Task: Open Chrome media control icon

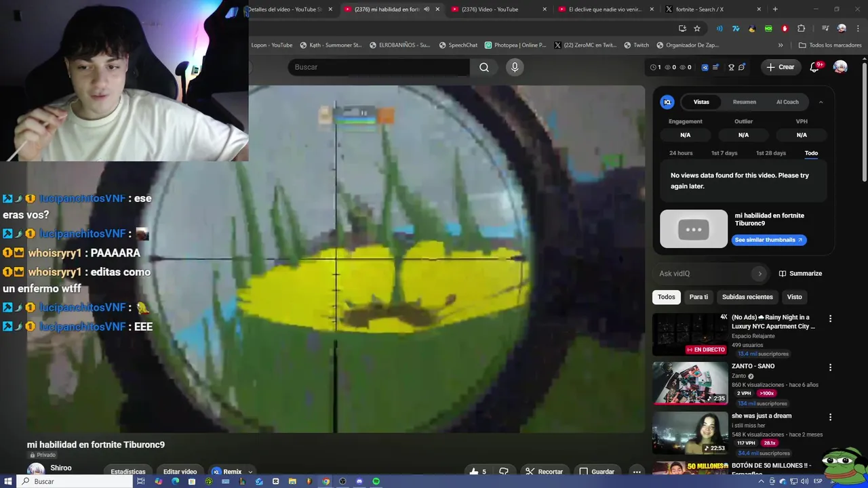Action: 825,28
